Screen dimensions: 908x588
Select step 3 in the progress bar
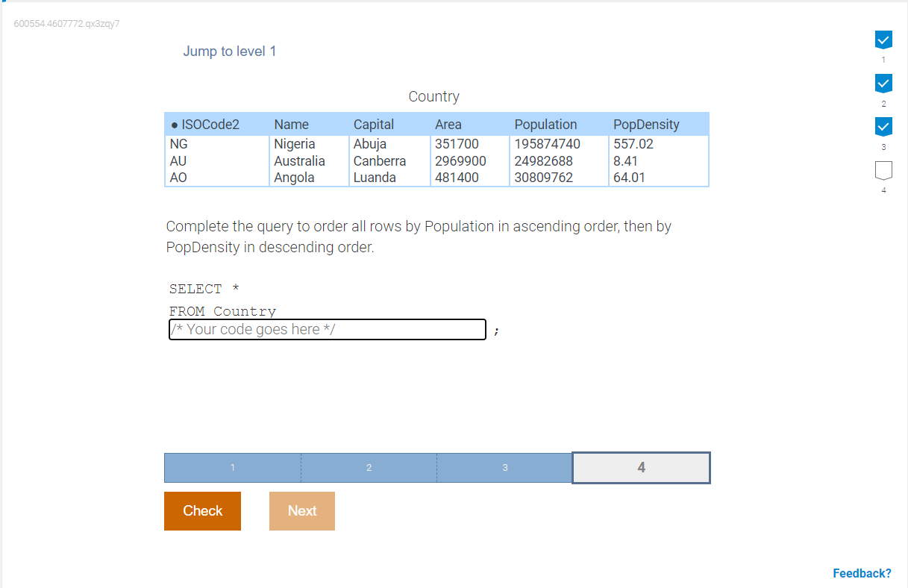click(x=504, y=468)
